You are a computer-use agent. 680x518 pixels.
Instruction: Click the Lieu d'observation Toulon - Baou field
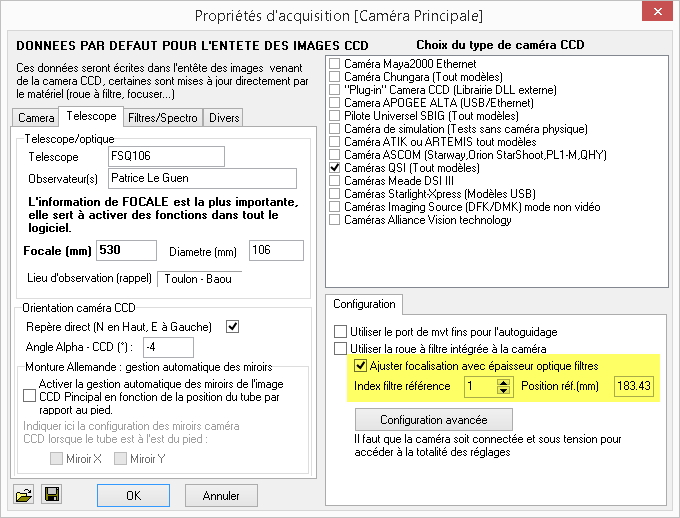pyautogui.click(x=199, y=279)
